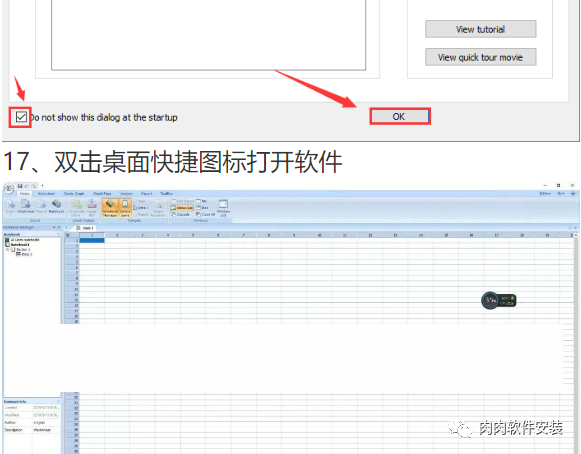Screen dimensions: 581x454
Task: Click the Data 1 item in Navigate group
Action: pos(141,208)
